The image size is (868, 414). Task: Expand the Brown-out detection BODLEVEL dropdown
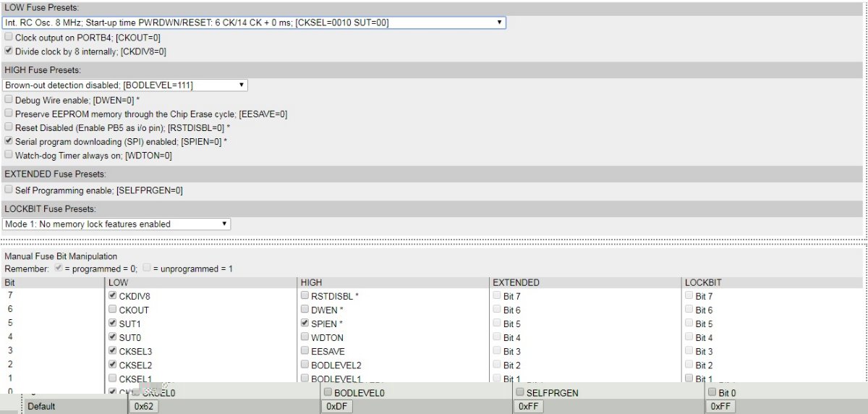tap(125, 85)
